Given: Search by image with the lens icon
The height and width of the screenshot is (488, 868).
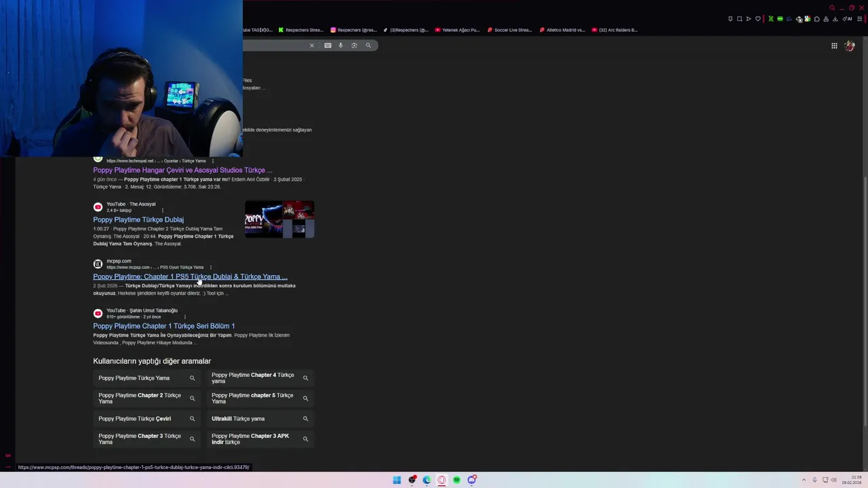Looking at the screenshot, I should click(x=354, y=45).
